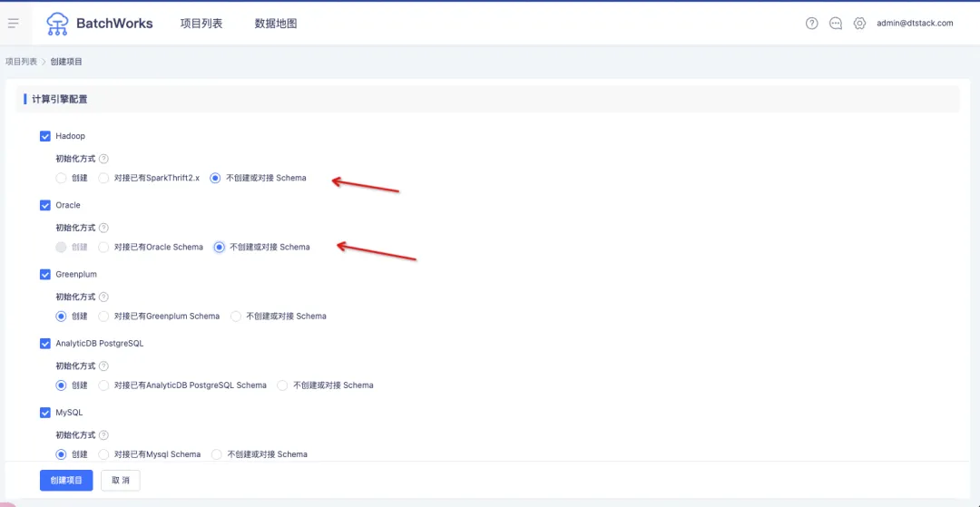This screenshot has width=980, height=507.
Task: Click Oracle 初始化方式 help tooltip icon
Action: [103, 228]
